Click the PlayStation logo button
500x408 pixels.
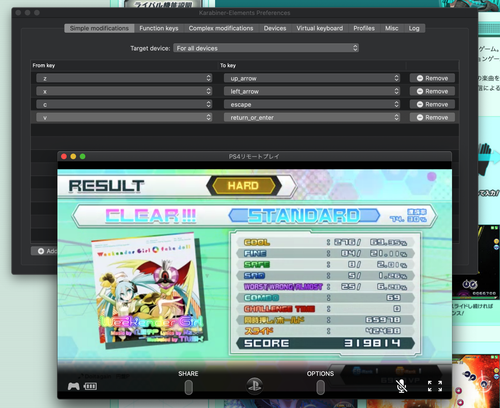pos(254,386)
